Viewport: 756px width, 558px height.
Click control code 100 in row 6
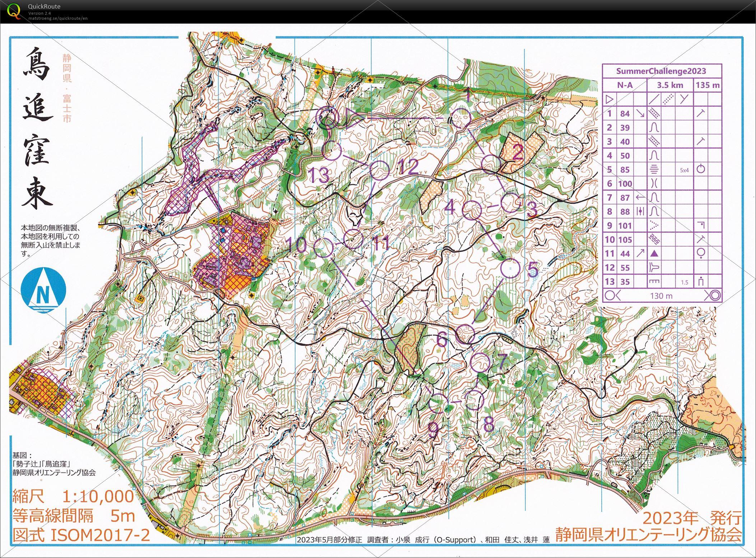(625, 184)
